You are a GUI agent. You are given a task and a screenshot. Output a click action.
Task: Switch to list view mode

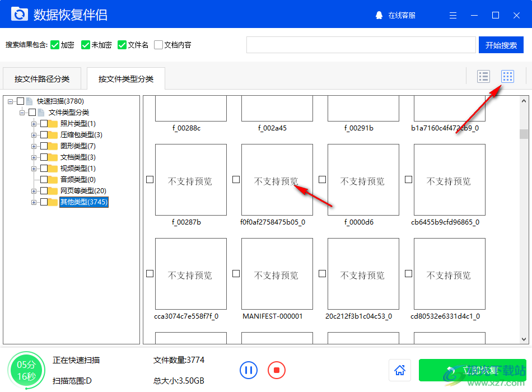pyautogui.click(x=483, y=76)
